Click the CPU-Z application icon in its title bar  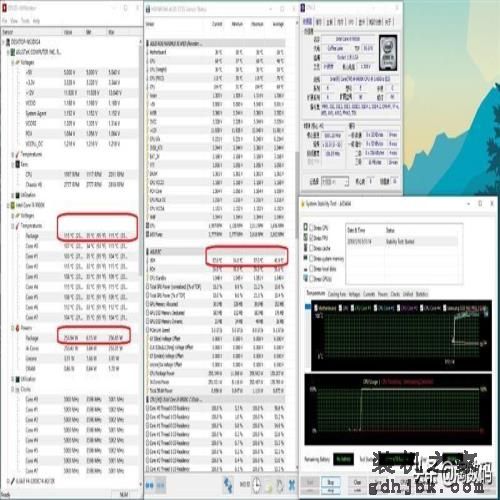click(x=303, y=7)
